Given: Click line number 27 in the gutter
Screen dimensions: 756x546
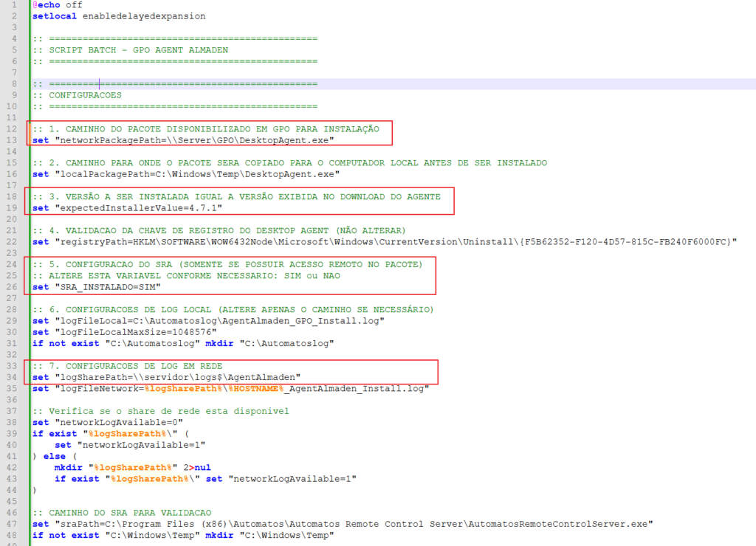Looking at the screenshot, I should tap(12, 298).
